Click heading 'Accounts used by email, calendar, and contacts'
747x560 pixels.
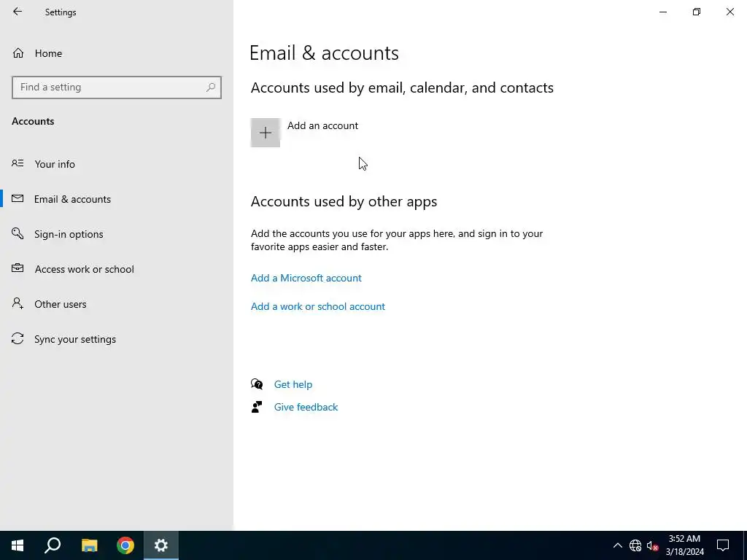pos(402,87)
